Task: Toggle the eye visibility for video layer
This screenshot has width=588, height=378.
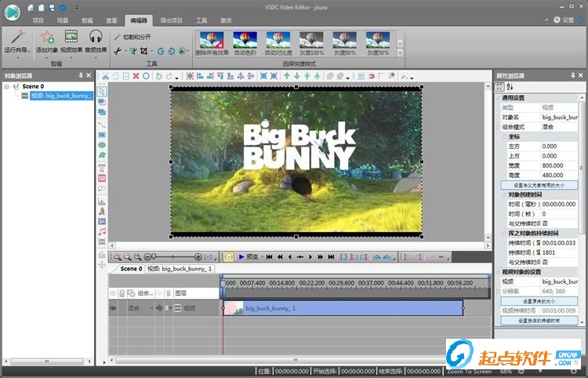Action: coord(113,308)
